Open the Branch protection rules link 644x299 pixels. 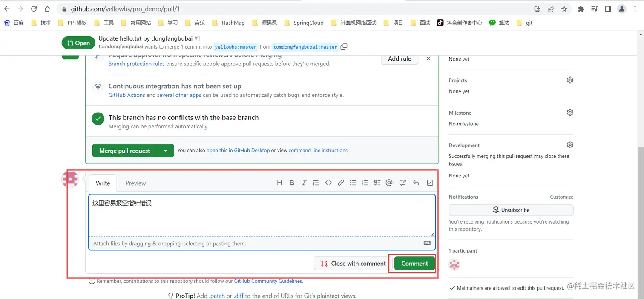pyautogui.click(x=136, y=64)
